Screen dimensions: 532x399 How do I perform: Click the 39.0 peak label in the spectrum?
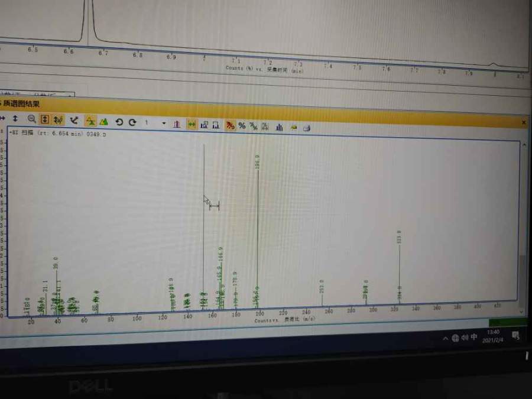click(x=56, y=263)
